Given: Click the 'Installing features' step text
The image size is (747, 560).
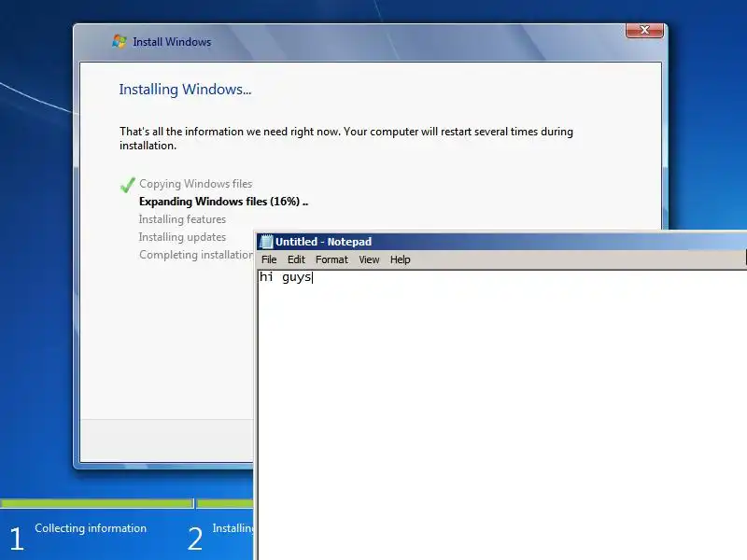Looking at the screenshot, I should point(182,219).
